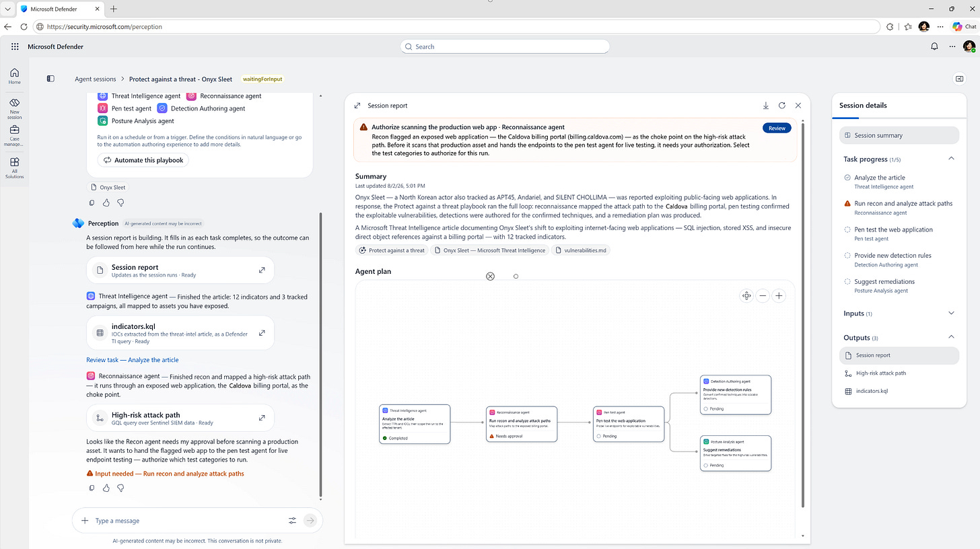Click the vulnerabilities.md chip
This screenshot has width=980, height=549.
581,250
